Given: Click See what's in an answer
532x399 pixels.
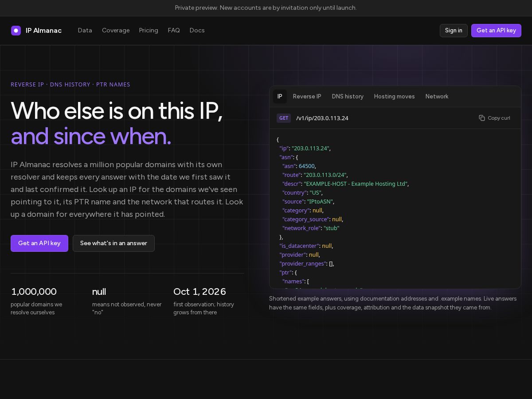Looking at the screenshot, I should [113, 243].
